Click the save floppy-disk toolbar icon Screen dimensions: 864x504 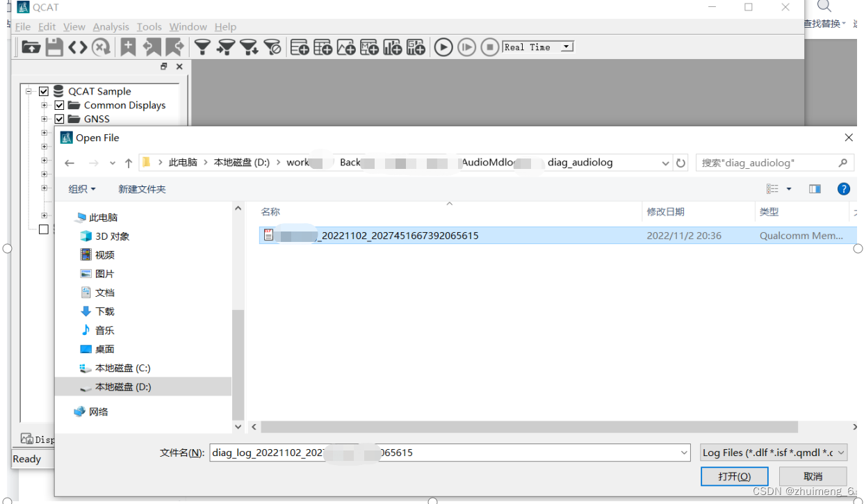click(54, 47)
